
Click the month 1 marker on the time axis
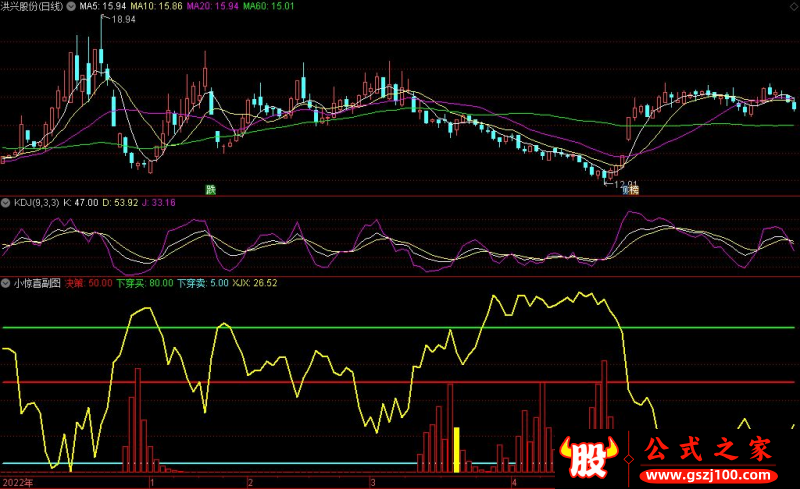(152, 482)
